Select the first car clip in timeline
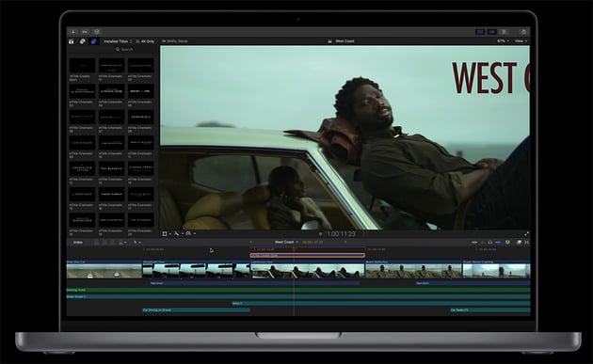 click(x=104, y=270)
